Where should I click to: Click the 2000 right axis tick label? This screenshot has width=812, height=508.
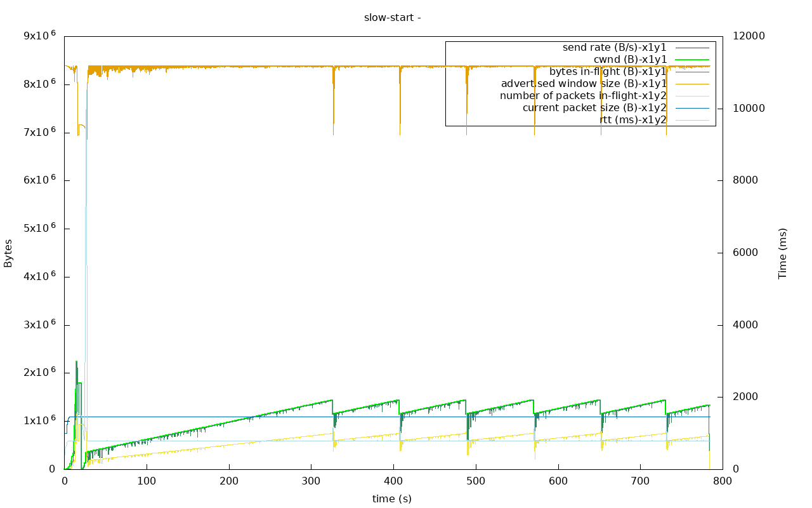(745, 397)
